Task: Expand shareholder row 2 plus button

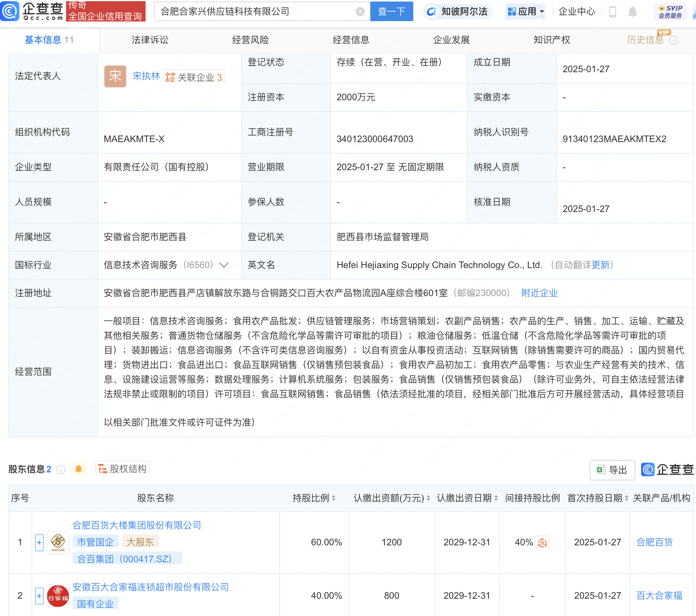Action: [x=39, y=596]
